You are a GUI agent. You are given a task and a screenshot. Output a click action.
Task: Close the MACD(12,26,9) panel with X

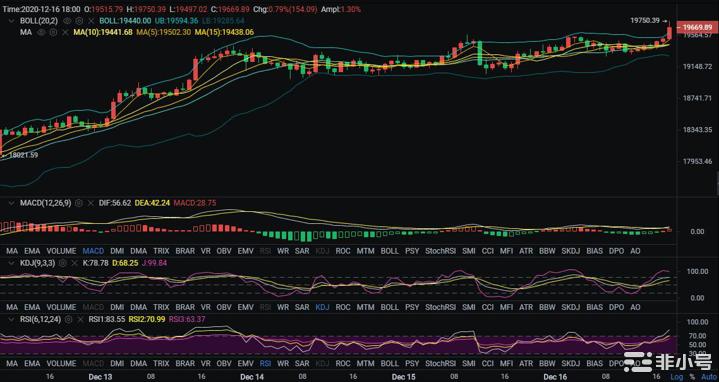point(91,203)
